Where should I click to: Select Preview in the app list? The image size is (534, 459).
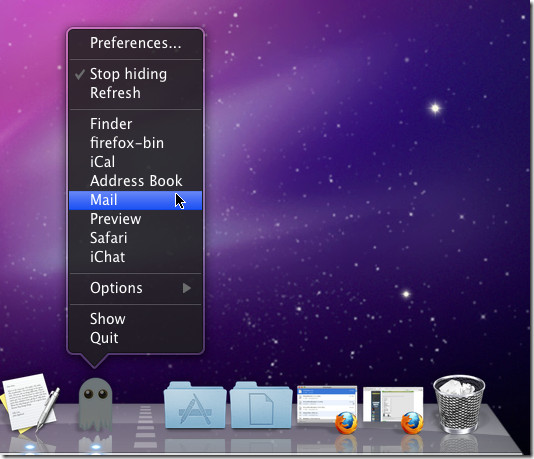coord(136,219)
